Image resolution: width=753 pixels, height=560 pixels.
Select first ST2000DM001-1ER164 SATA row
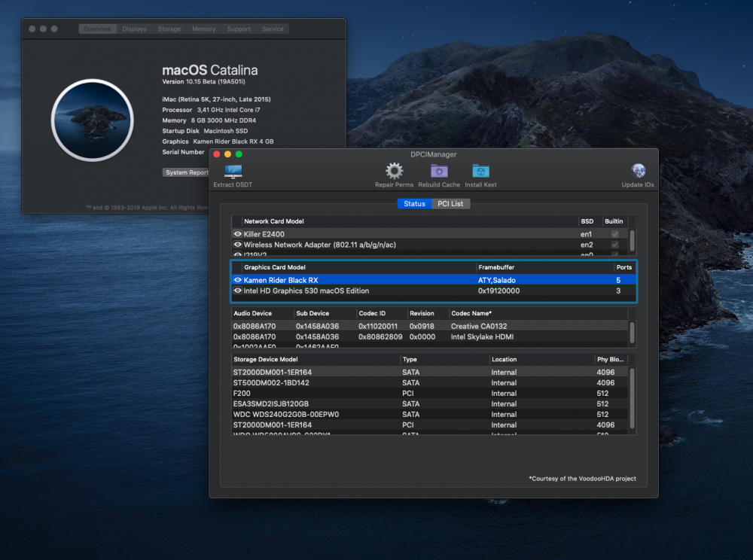pyautogui.click(x=430, y=373)
